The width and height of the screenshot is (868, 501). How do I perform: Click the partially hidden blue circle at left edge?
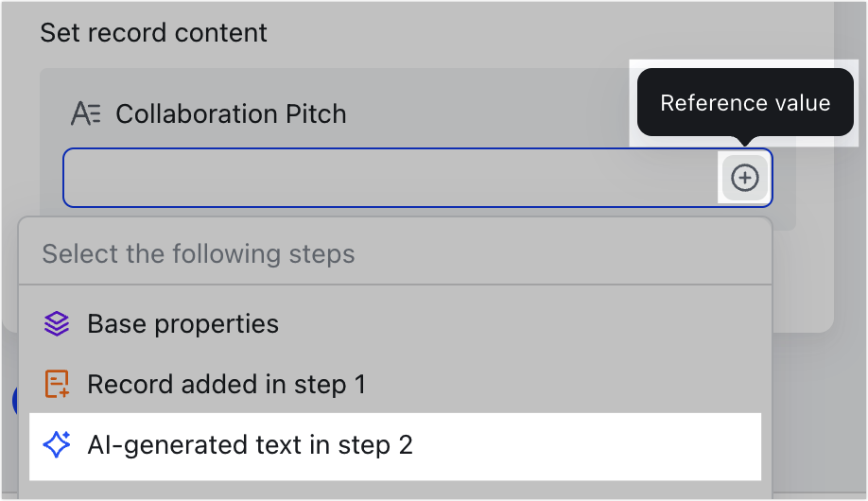pyautogui.click(x=15, y=400)
